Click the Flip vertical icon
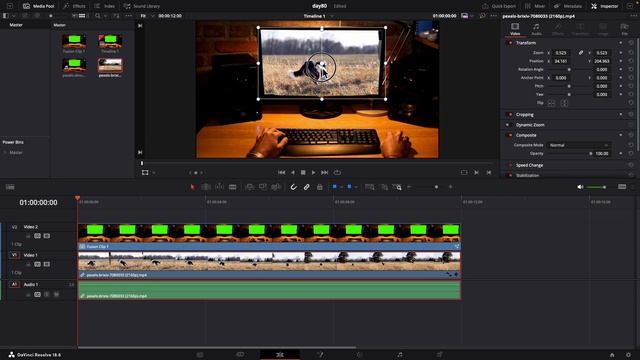The height and width of the screenshot is (360, 640). (x=564, y=103)
